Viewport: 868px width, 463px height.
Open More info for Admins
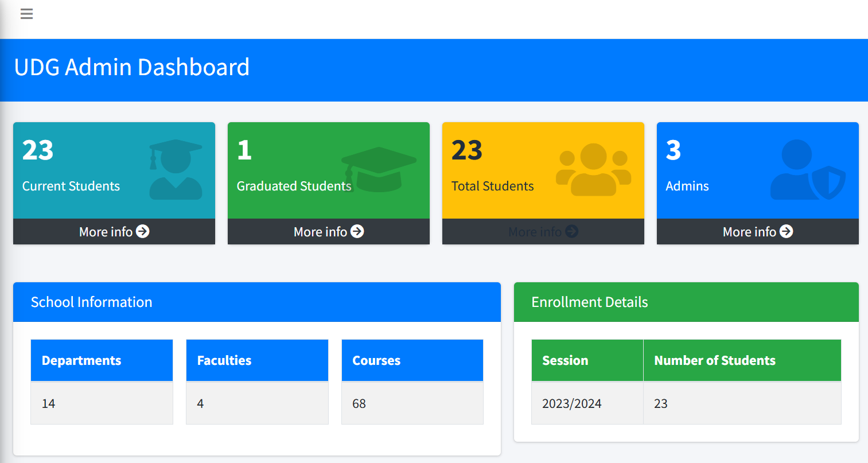(x=757, y=232)
